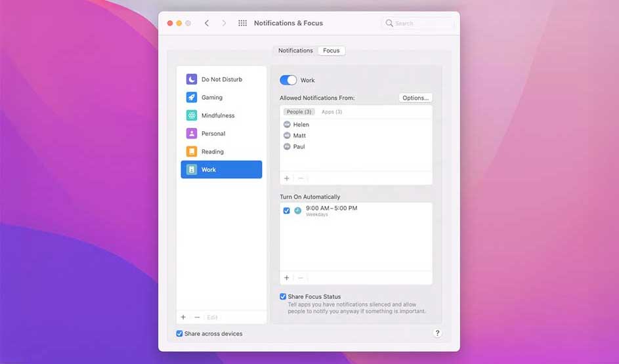Screen dimensions: 619x364
Task: Switch to the Notifications tab
Action: point(295,51)
